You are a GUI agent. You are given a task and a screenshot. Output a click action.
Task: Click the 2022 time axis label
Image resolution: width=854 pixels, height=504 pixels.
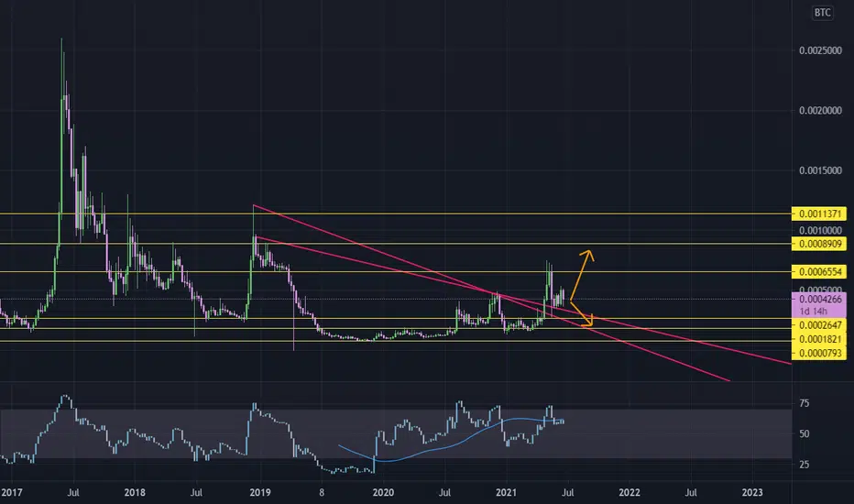(630, 493)
